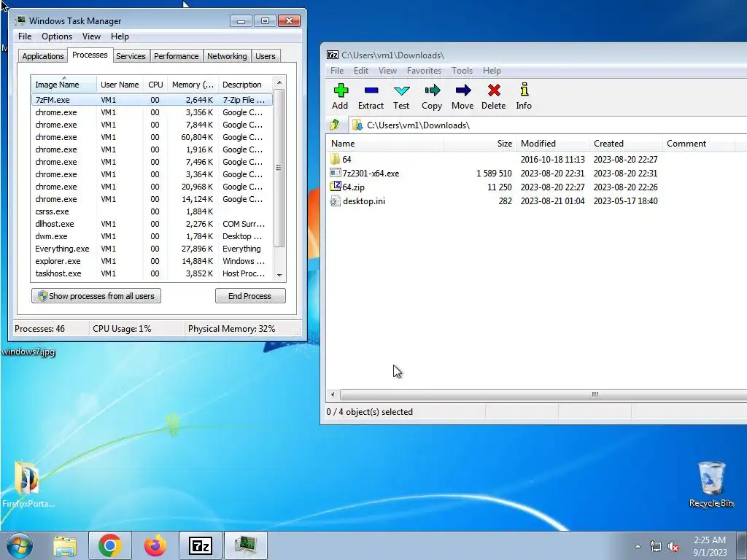Sort 7-Zip files by Modified column
This screenshot has height=560, width=747.
(553, 144)
